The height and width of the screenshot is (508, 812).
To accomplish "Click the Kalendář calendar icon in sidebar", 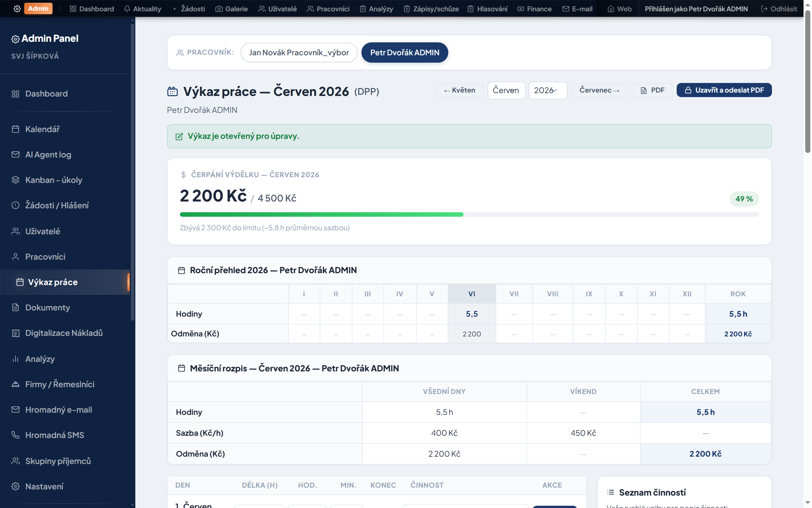I will pos(16,129).
